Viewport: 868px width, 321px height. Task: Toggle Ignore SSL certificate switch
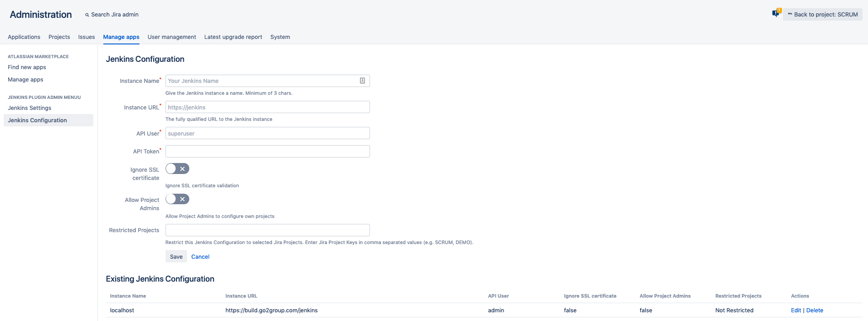pyautogui.click(x=177, y=169)
